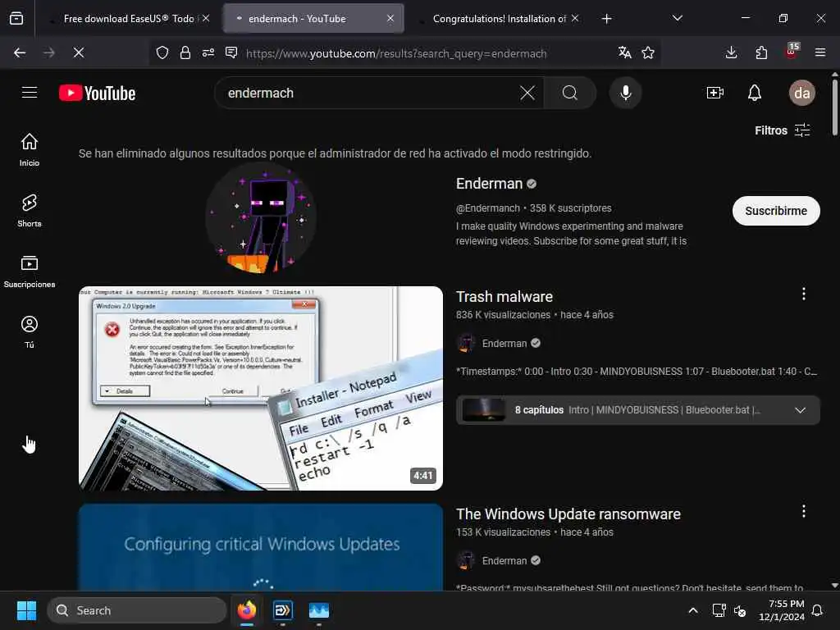
Task: Subscribe with the Suscribirme button
Action: [x=776, y=211]
